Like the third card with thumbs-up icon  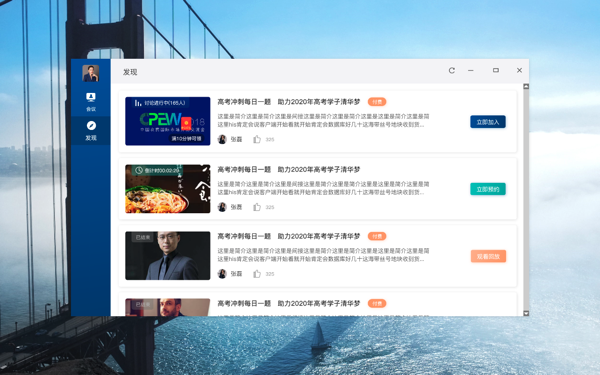click(x=257, y=274)
